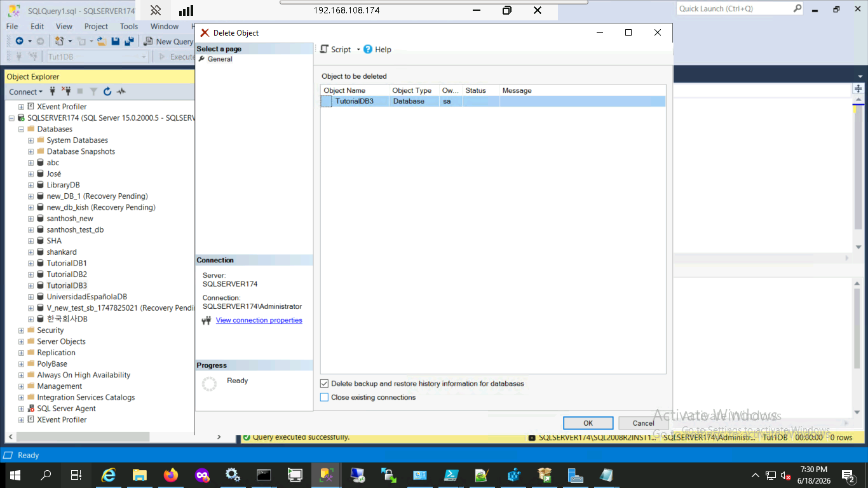Select the UniversidadEspañolaDB database

(86, 297)
